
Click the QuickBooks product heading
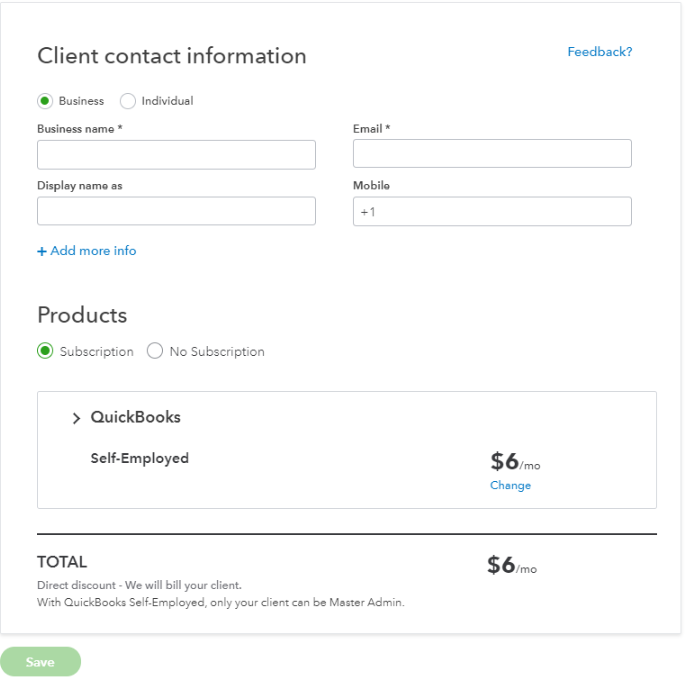[135, 418]
